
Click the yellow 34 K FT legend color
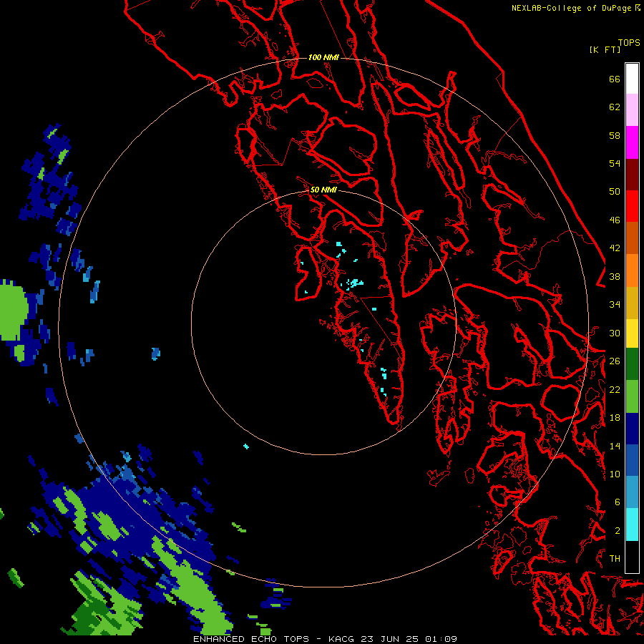click(x=632, y=333)
